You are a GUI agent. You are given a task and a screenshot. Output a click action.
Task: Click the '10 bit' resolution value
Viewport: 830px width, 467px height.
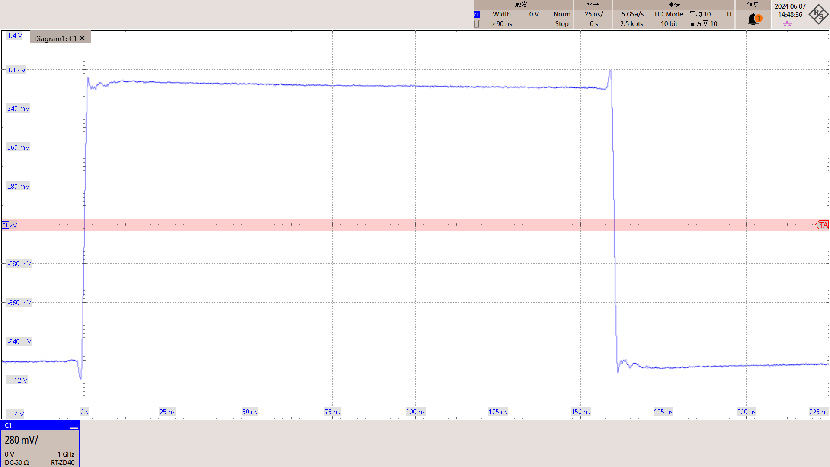[x=667, y=24]
